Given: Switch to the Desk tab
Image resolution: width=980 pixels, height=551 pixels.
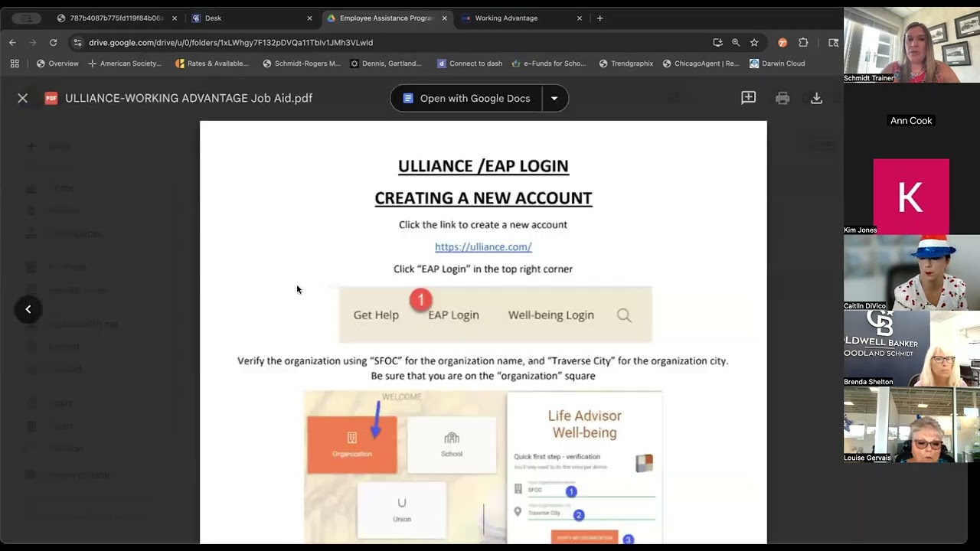Looking at the screenshot, I should pyautogui.click(x=251, y=18).
